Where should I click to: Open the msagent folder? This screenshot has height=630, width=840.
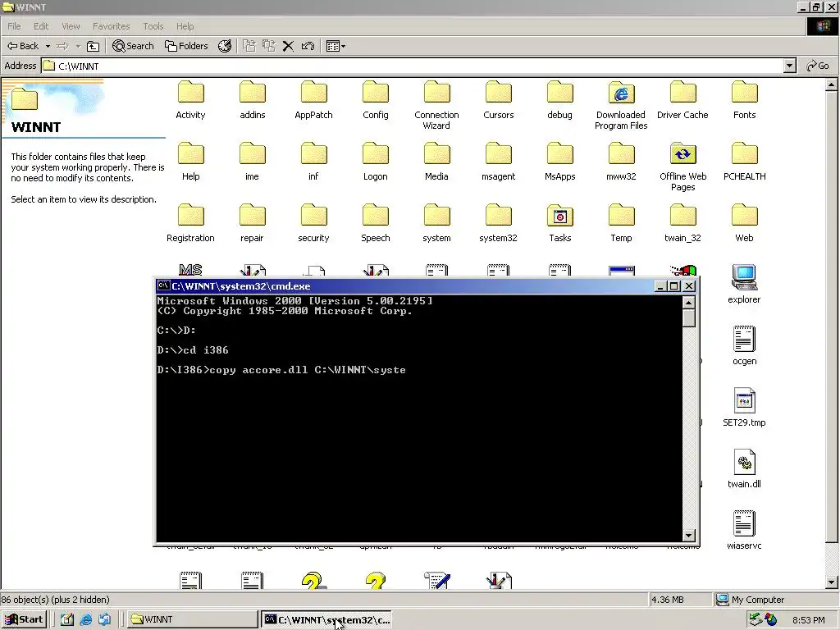pos(498,162)
